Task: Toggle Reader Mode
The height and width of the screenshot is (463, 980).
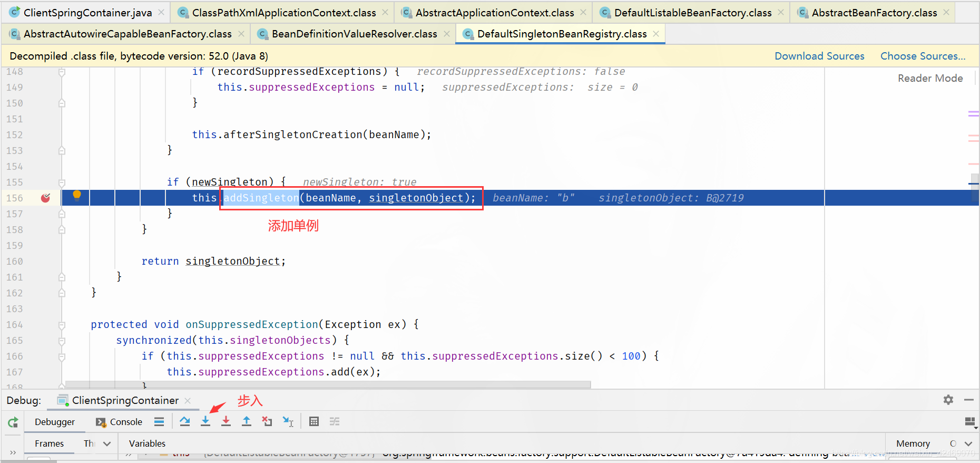Action: tap(930, 78)
